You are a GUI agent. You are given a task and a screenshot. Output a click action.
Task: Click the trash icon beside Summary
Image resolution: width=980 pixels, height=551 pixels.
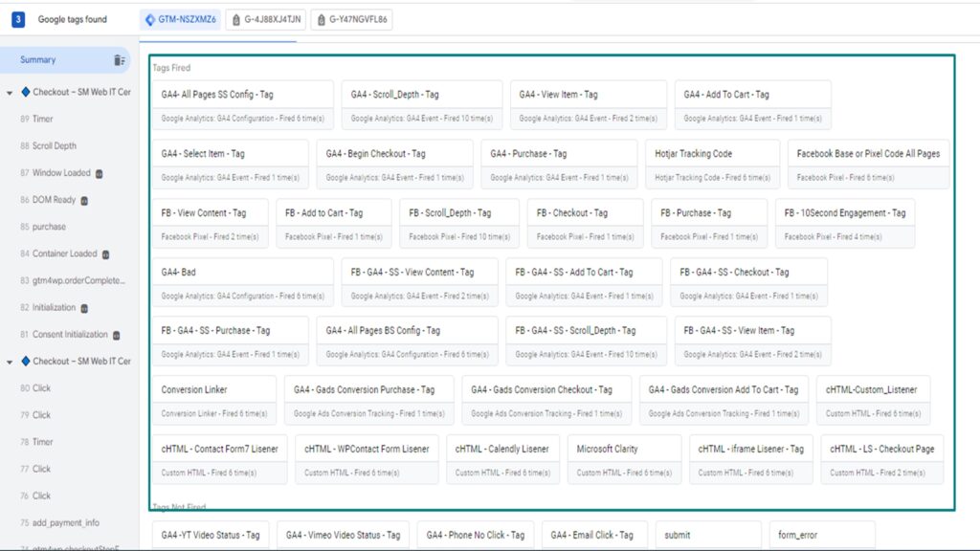point(120,59)
